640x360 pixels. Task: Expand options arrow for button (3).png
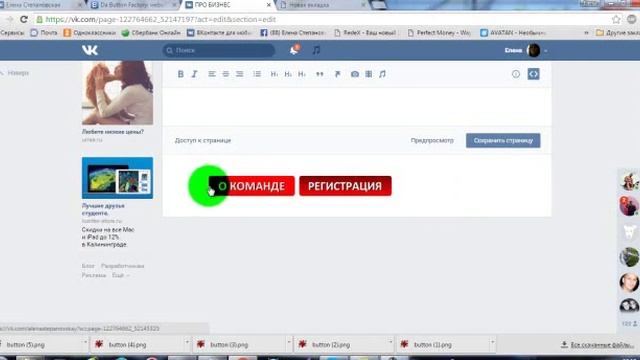[289, 342]
